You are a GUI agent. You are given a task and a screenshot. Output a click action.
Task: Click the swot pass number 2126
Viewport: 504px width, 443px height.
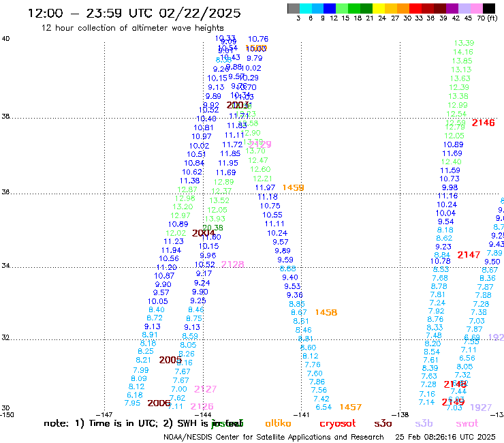pyautogui.click(x=202, y=407)
